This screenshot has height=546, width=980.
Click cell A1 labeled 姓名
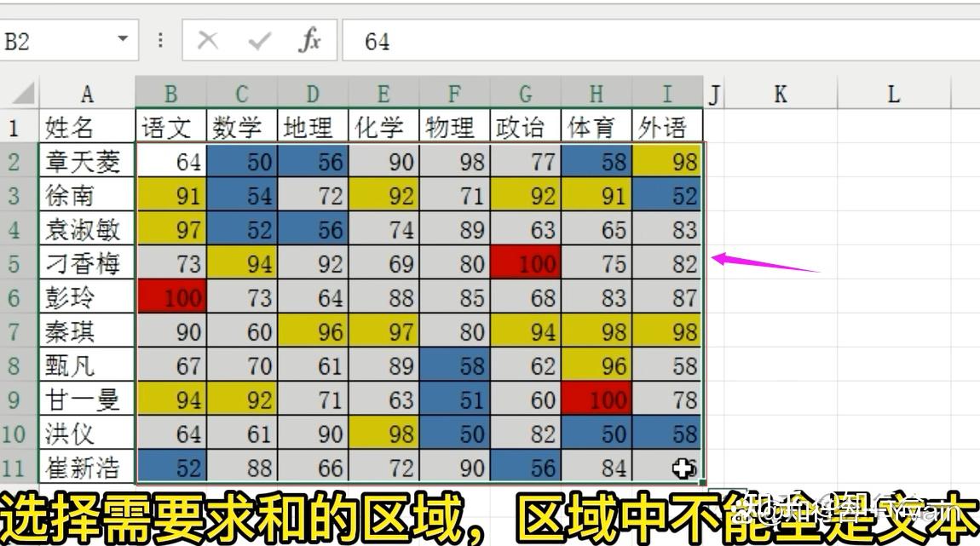(x=85, y=126)
